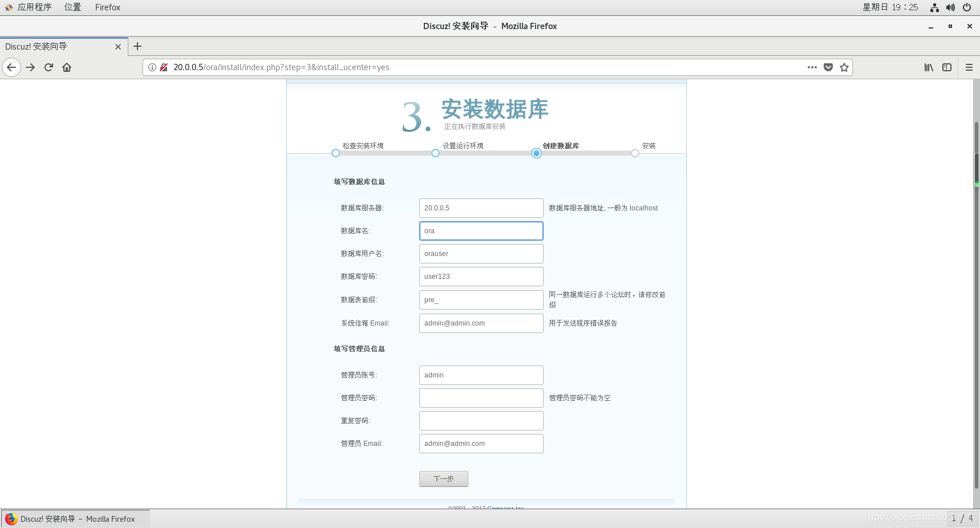The width and height of the screenshot is (980, 528).
Task: Click the 安装数据库 title
Action: [495, 109]
